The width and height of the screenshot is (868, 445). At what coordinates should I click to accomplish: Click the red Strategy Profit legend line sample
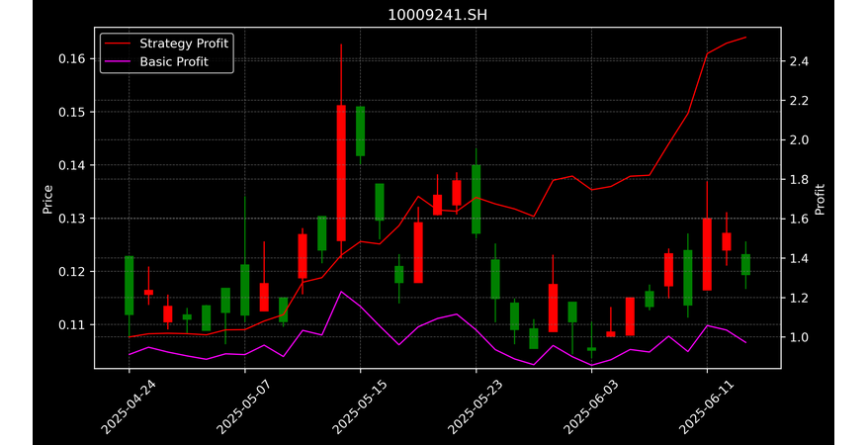click(x=118, y=44)
